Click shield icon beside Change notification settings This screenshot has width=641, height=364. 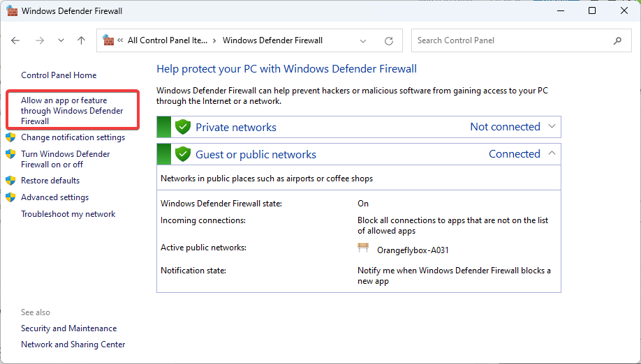click(x=10, y=137)
